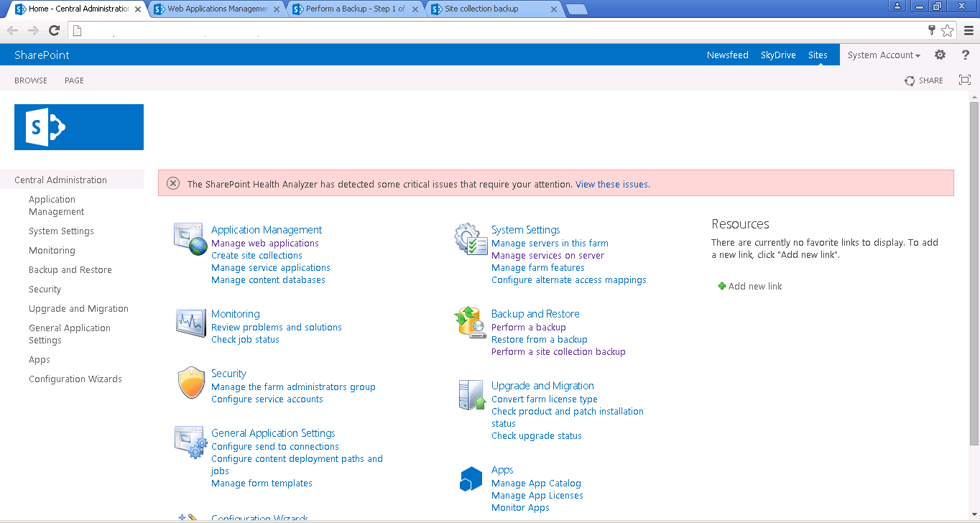Open Restore from a backup link
Image resolution: width=980 pixels, height=523 pixels.
point(540,339)
